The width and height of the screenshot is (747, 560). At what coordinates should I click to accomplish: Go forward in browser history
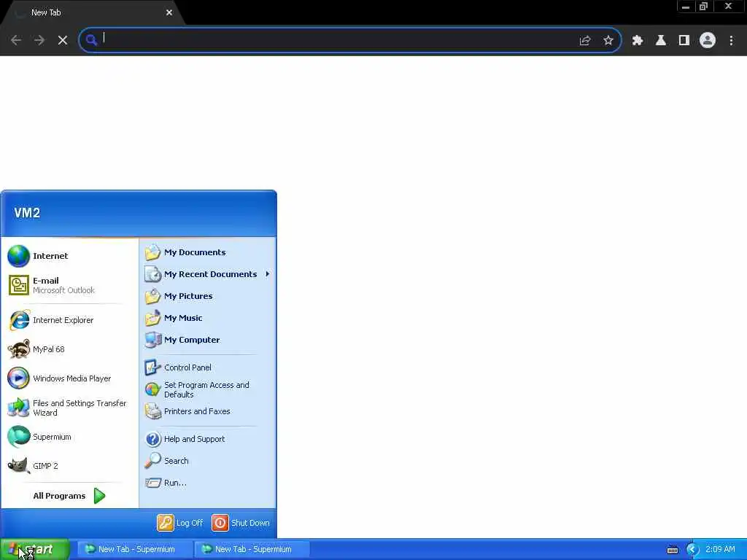(x=39, y=40)
